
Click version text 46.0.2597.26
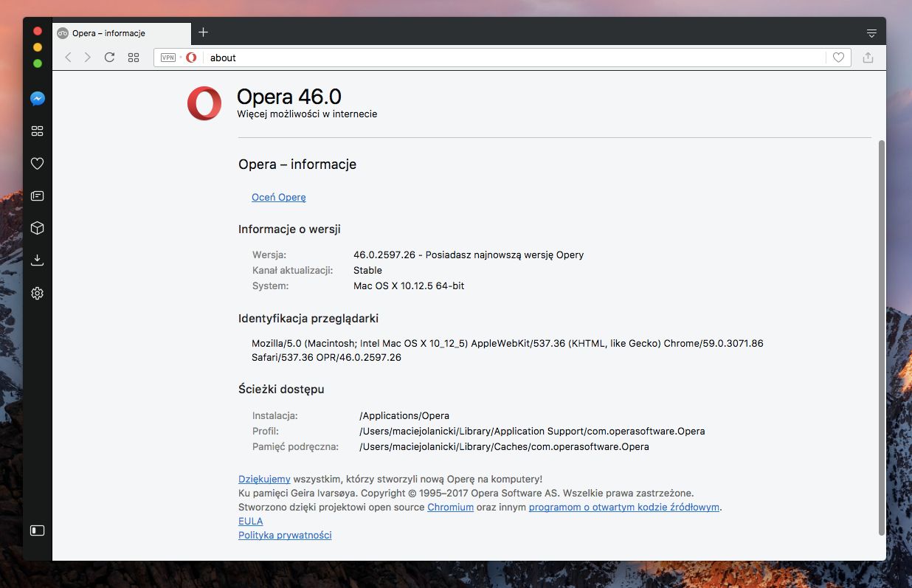click(x=384, y=255)
